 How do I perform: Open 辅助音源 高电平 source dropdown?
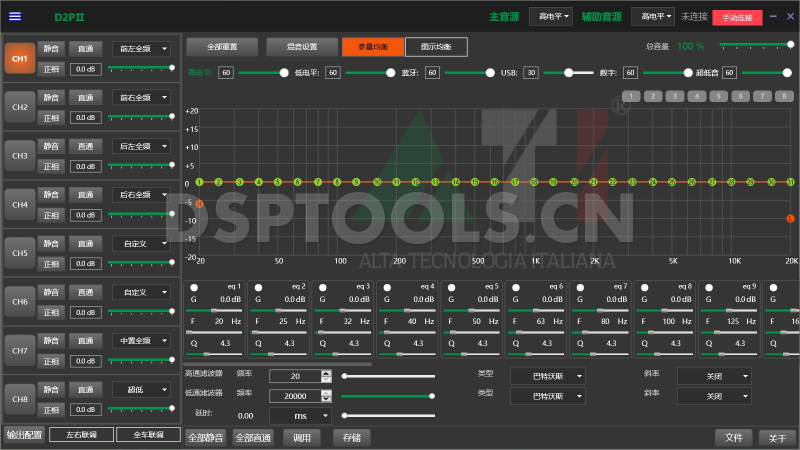[x=653, y=16]
